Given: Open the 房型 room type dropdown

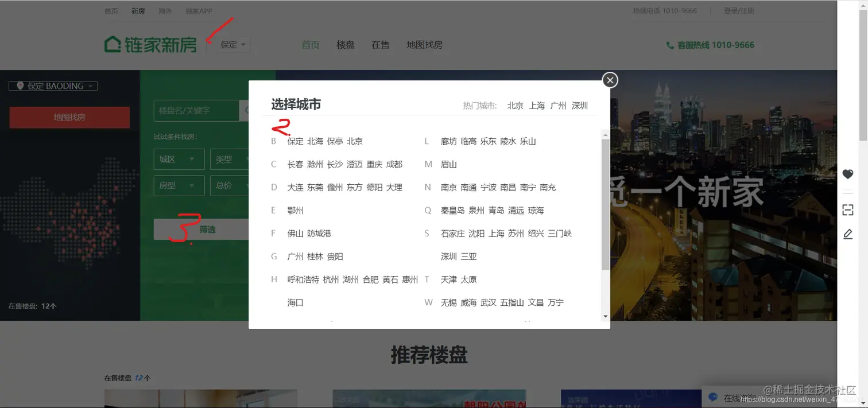Looking at the screenshot, I should point(179,185).
